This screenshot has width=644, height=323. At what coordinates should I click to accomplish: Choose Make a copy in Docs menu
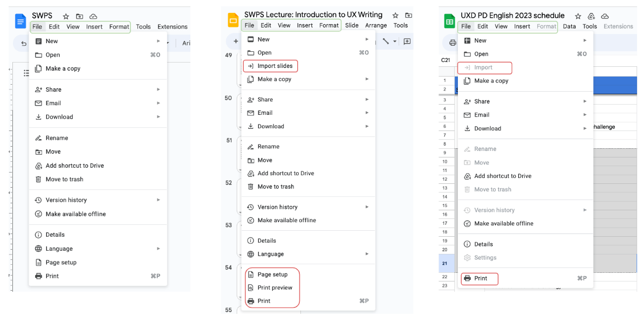[x=98, y=68]
